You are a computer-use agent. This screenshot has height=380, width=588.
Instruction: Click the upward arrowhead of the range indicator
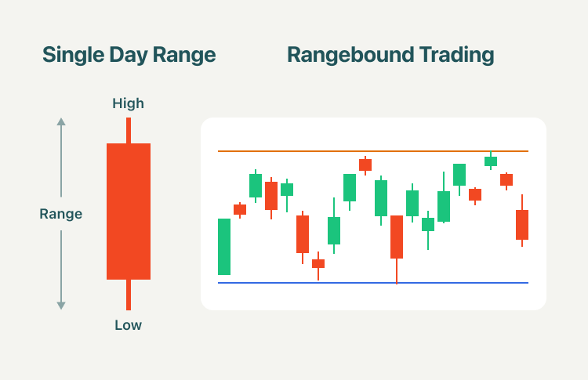(61, 121)
